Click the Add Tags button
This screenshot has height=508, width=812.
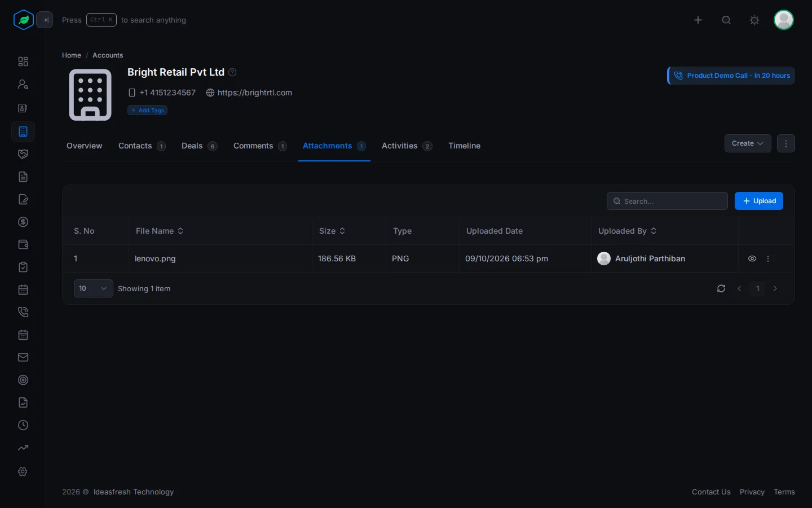coord(148,110)
